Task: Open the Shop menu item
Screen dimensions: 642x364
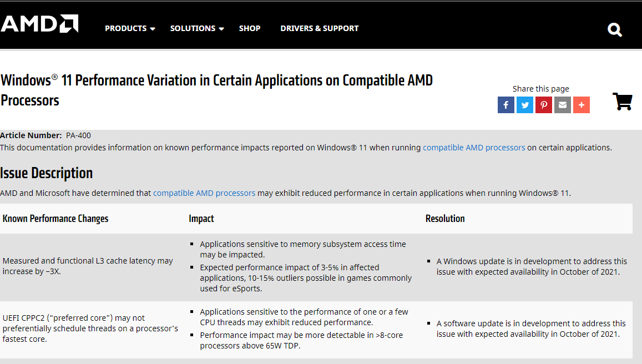Action: click(x=250, y=28)
